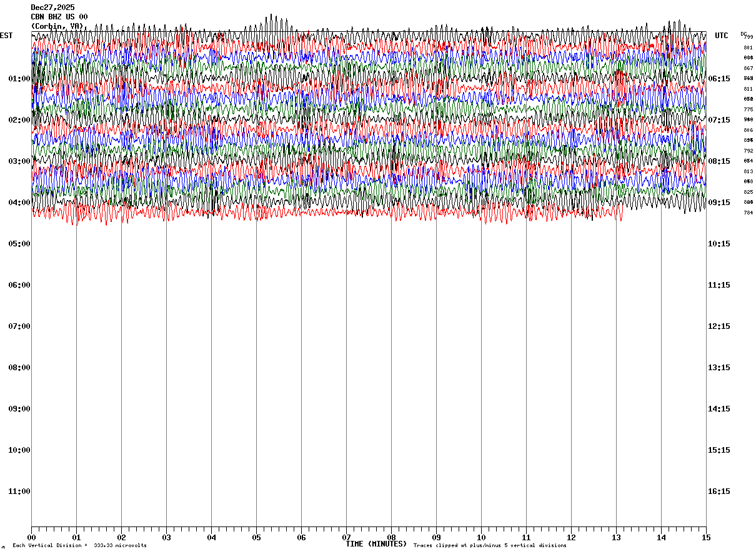Click the minute 15 axis tick label
The image size is (756, 554).
(x=706, y=537)
